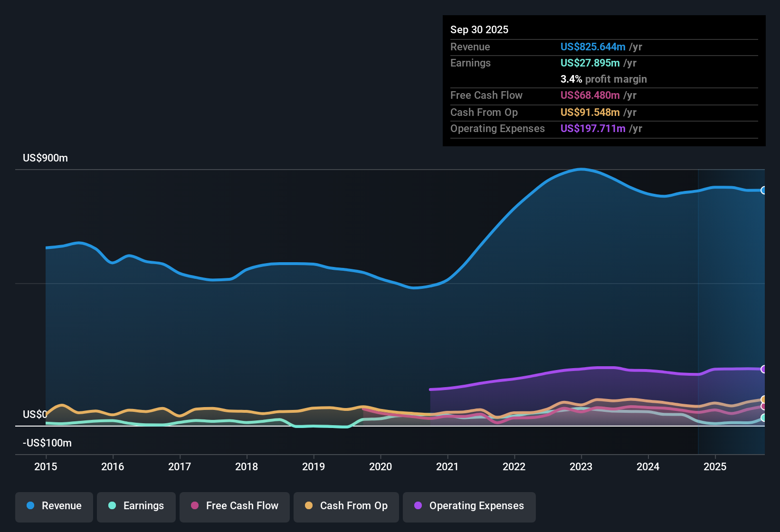Click the purple Operating Expenses dot icon
This screenshot has height=532, width=780.
coord(418,506)
